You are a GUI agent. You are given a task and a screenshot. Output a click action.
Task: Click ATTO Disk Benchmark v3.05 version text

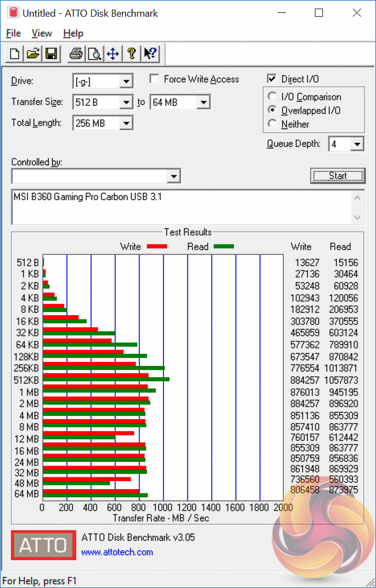[x=138, y=538]
